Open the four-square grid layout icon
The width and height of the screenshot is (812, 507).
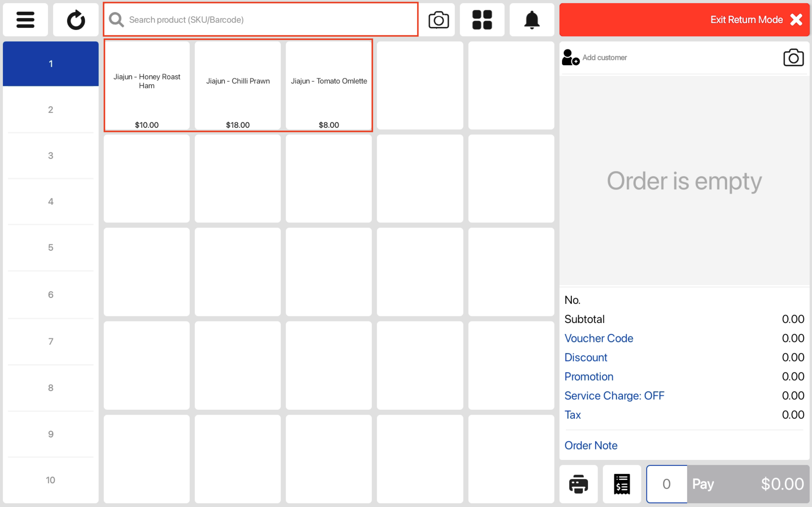tap(482, 20)
